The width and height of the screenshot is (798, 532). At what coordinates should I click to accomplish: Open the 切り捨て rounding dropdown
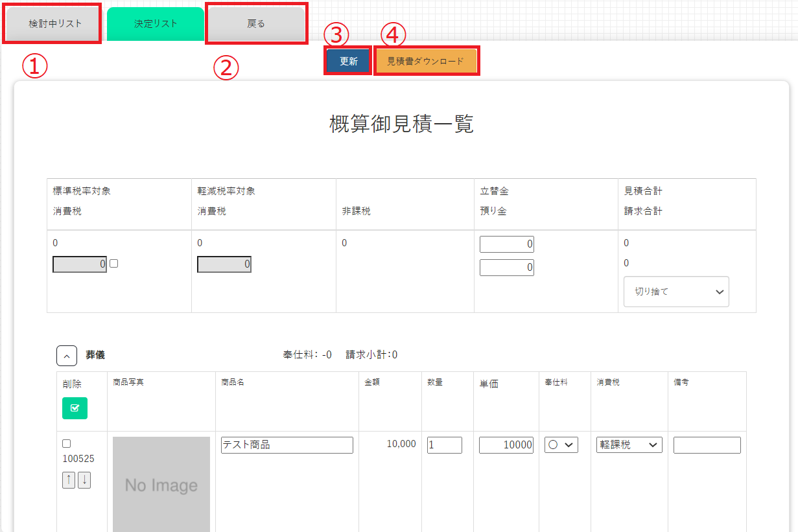pyautogui.click(x=676, y=292)
